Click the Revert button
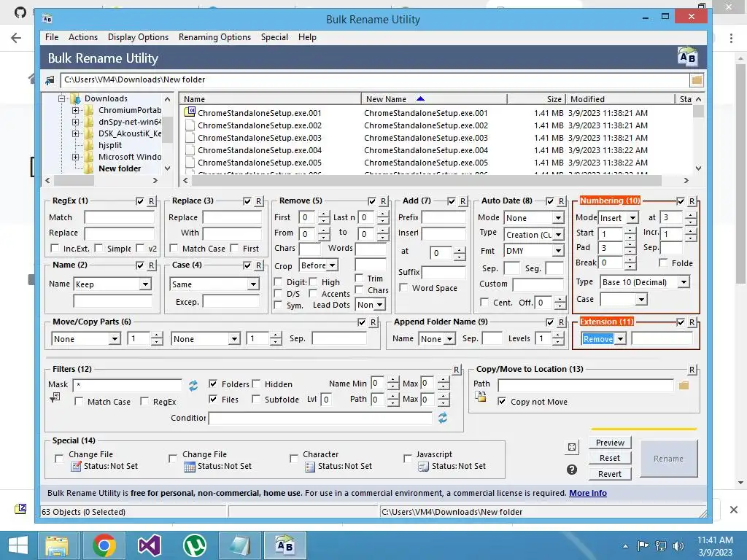This screenshot has height=560, width=747. pyautogui.click(x=610, y=474)
